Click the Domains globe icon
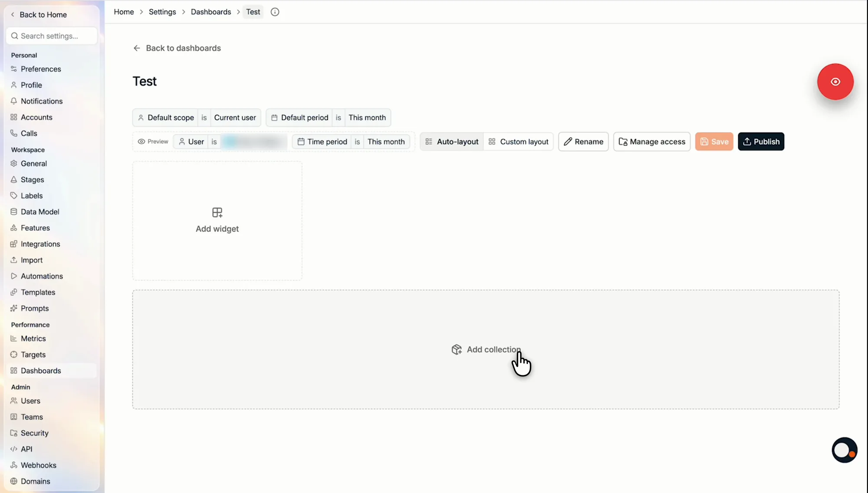 point(14,481)
